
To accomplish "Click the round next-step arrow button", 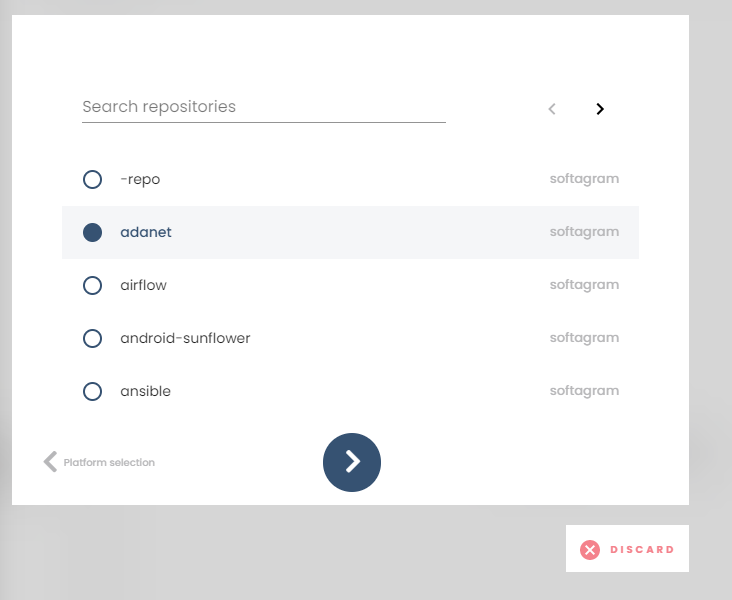I will pyautogui.click(x=352, y=462).
